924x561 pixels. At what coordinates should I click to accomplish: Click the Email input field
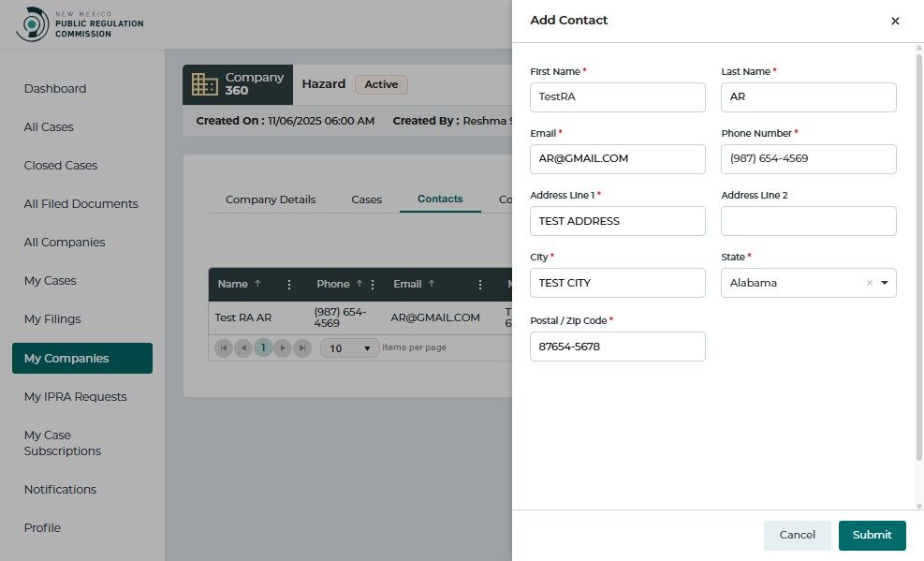coord(618,159)
